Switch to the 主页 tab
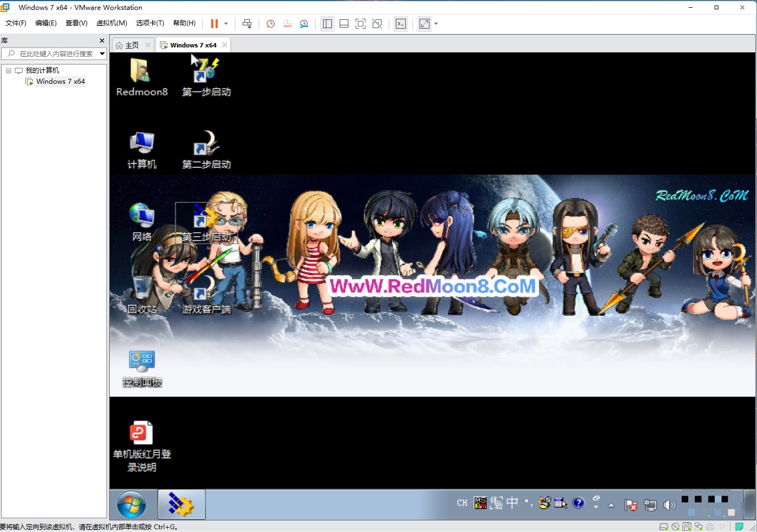This screenshot has width=757, height=532. click(x=132, y=45)
